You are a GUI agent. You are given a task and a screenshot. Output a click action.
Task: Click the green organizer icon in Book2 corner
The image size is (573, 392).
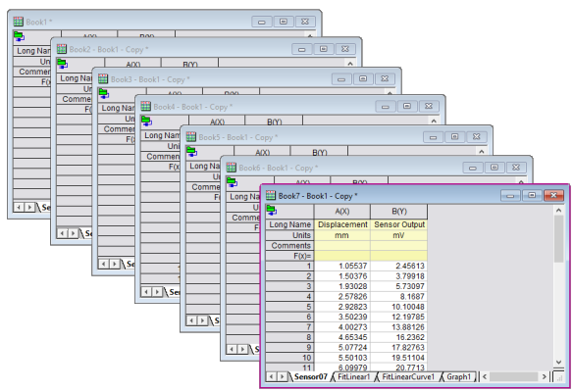[x=63, y=64]
